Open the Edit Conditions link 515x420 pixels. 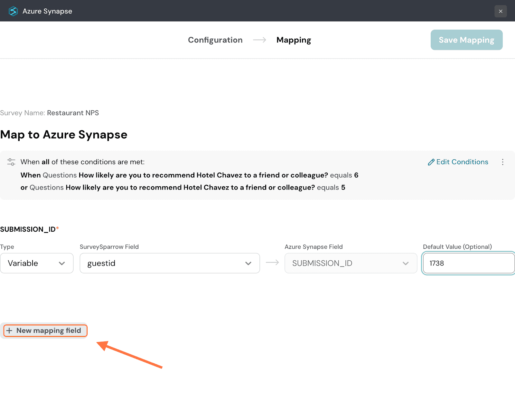pos(462,162)
